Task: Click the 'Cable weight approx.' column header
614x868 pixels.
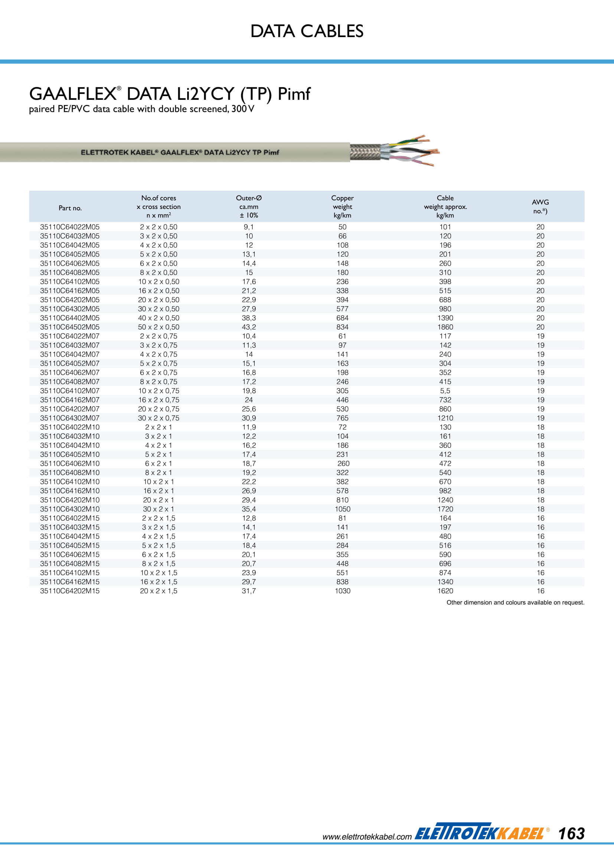Action: [x=445, y=206]
